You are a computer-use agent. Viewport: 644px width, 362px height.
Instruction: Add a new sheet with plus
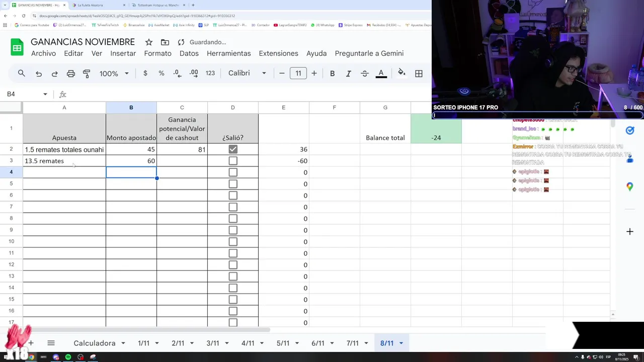click(x=31, y=343)
